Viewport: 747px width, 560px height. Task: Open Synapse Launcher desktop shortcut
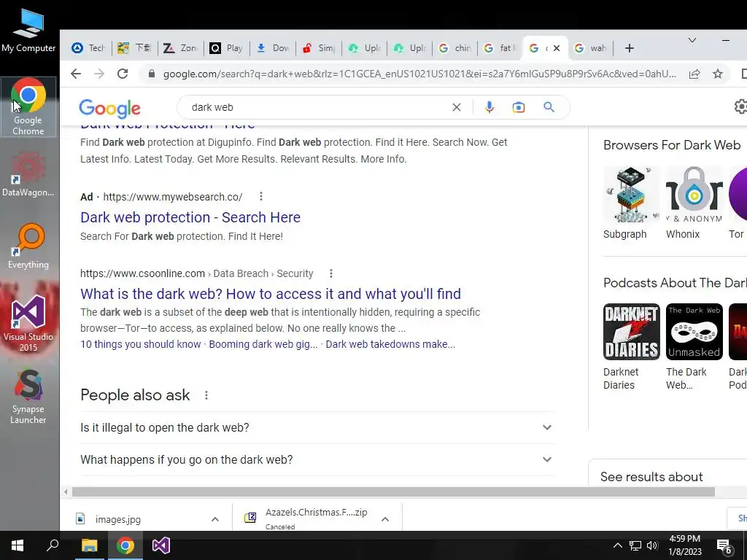(28, 397)
